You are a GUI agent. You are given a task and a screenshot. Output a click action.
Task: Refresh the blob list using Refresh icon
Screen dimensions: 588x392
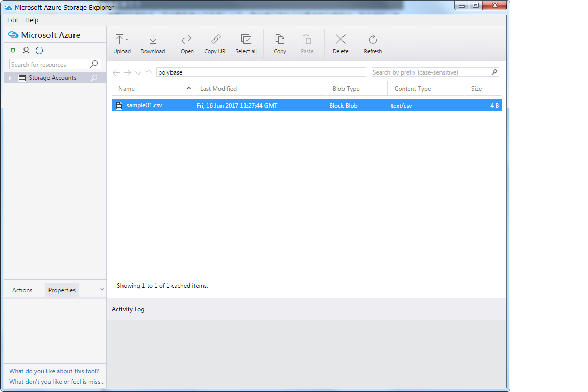(x=373, y=40)
